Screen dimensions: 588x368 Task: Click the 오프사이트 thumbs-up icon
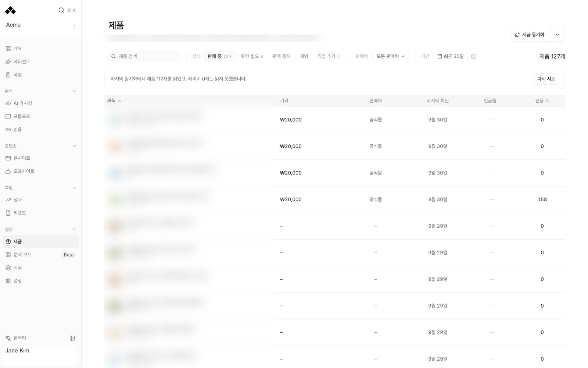[x=8, y=171]
